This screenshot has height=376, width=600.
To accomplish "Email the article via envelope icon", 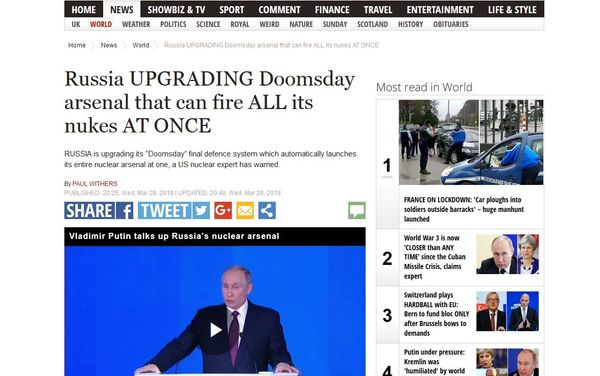I will pos(245,211).
